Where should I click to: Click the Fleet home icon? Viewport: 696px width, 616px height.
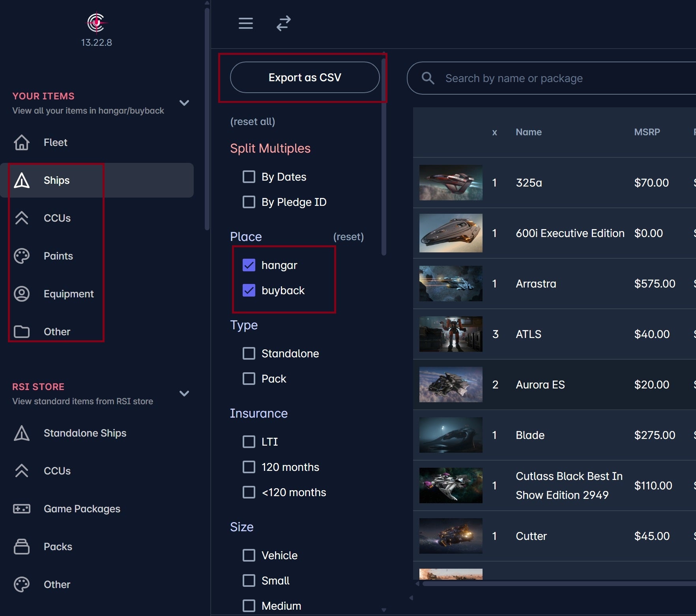[22, 142]
